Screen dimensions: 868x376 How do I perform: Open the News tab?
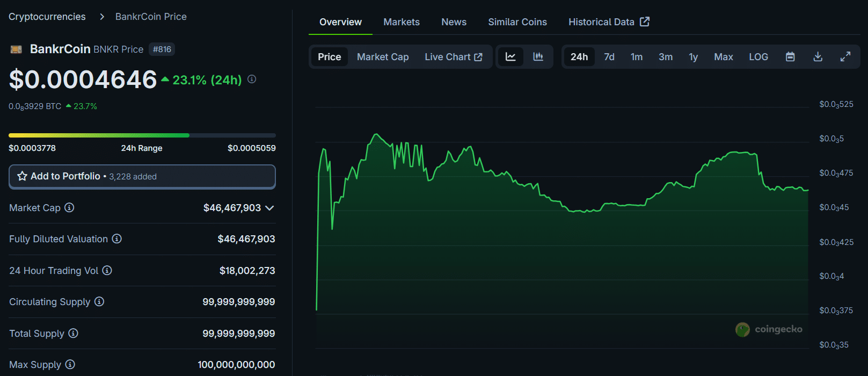coord(454,22)
